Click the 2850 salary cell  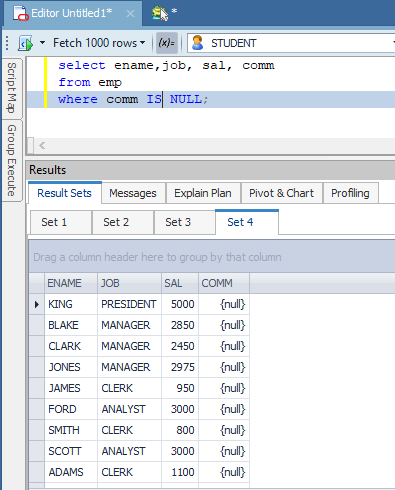pos(180,325)
